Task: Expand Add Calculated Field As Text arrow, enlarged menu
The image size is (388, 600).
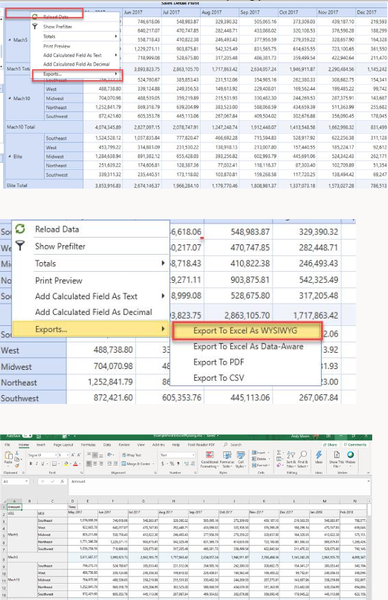Action: pyautogui.click(x=163, y=296)
